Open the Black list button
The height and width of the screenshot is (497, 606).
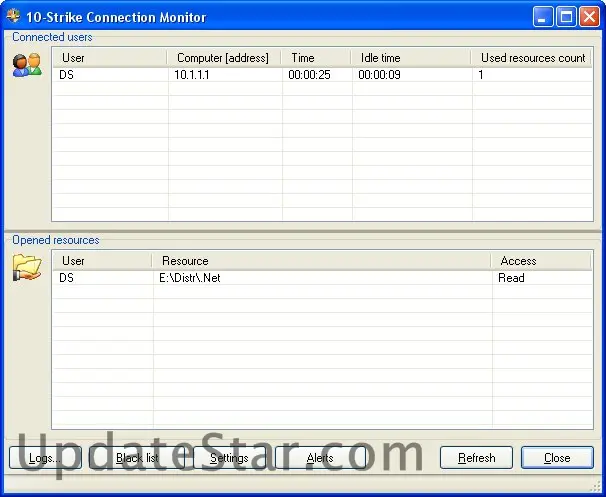tap(137, 458)
